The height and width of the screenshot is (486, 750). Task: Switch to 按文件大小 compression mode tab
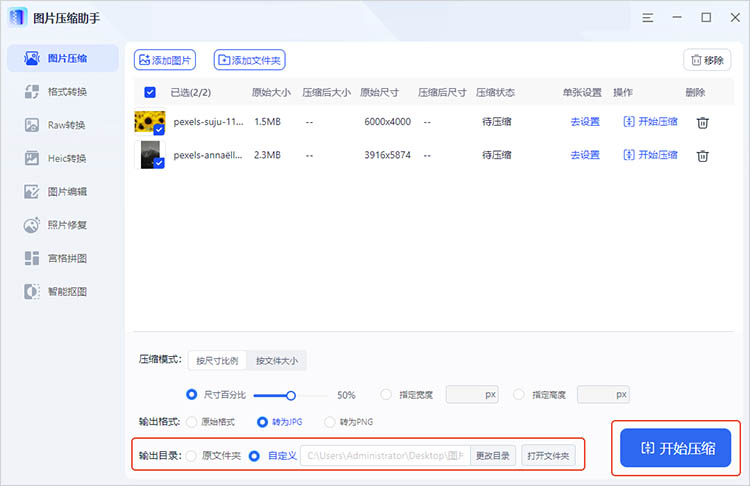coord(276,361)
